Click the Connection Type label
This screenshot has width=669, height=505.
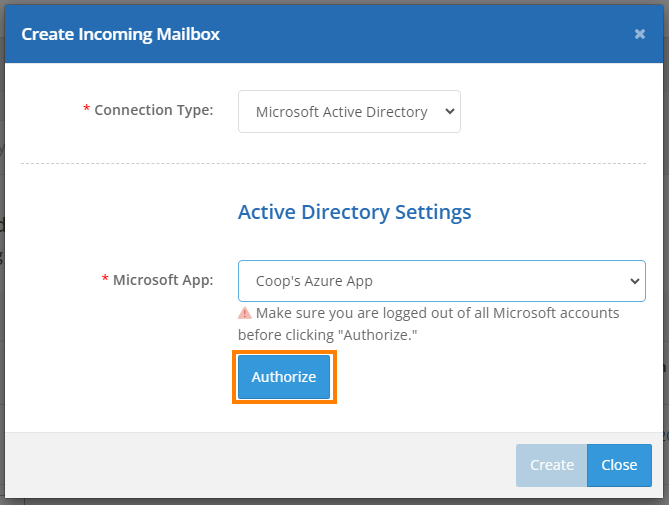(154, 110)
